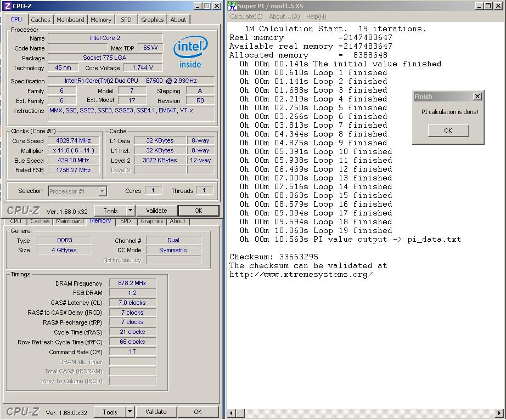This screenshot has width=506, height=420.
Task: Click the Name field Intel Core 2
Action: point(105,38)
